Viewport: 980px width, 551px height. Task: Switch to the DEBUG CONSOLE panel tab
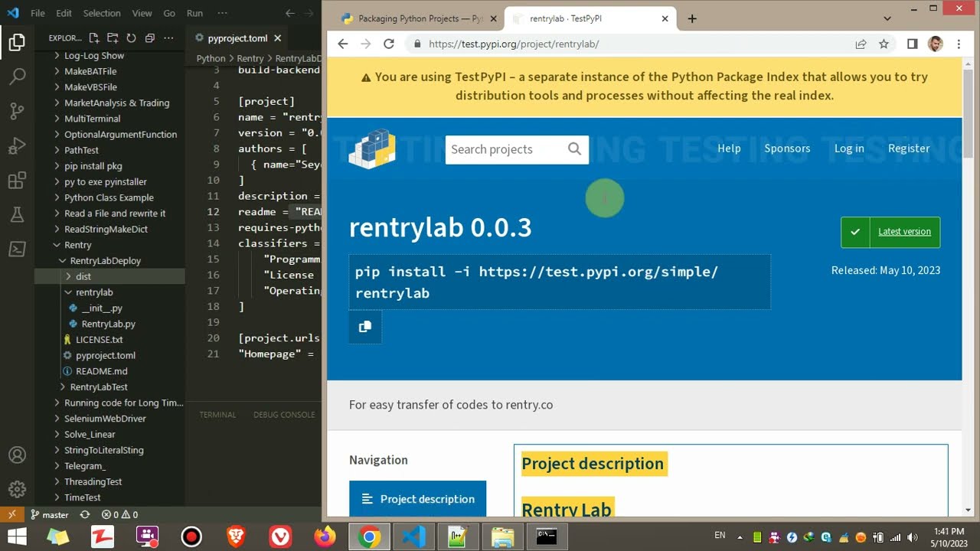(284, 415)
